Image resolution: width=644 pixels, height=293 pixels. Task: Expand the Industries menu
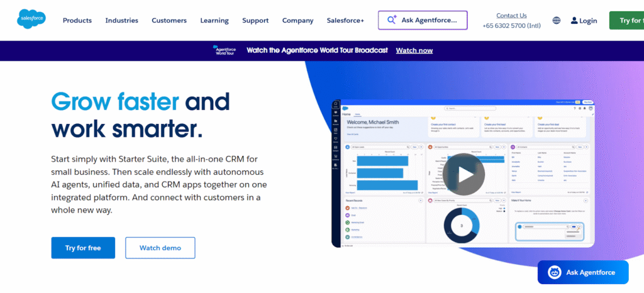pos(121,21)
